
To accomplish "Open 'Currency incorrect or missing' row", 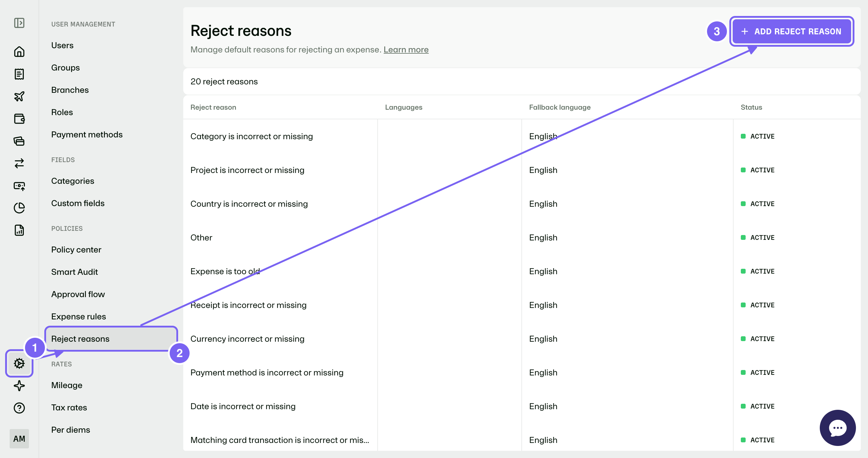I will pos(522,338).
